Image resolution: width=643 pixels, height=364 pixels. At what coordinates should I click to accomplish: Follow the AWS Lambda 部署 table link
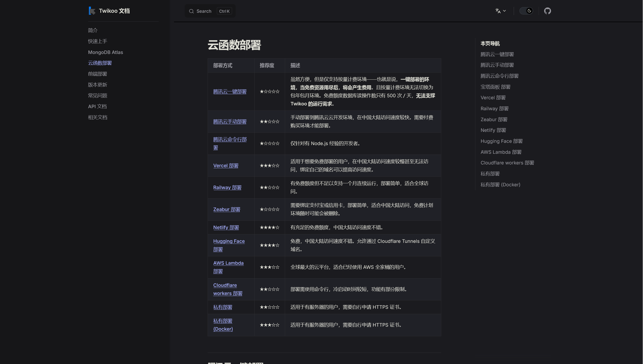pyautogui.click(x=228, y=267)
